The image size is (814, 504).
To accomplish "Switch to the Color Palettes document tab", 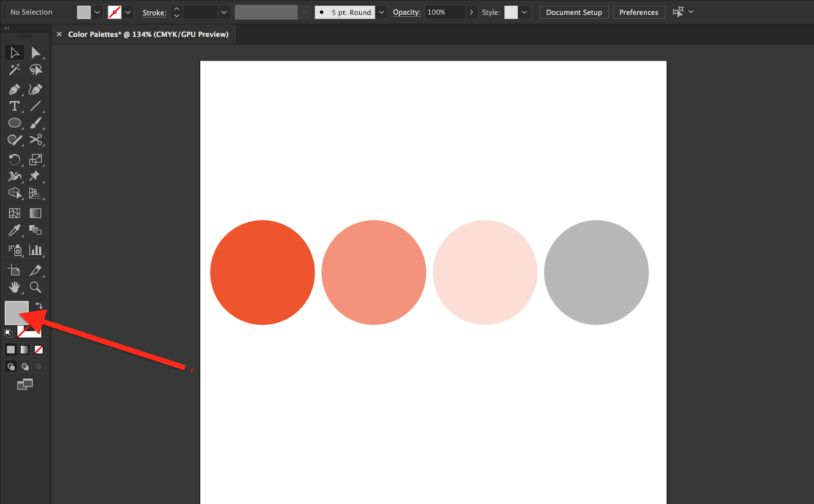I will point(148,34).
